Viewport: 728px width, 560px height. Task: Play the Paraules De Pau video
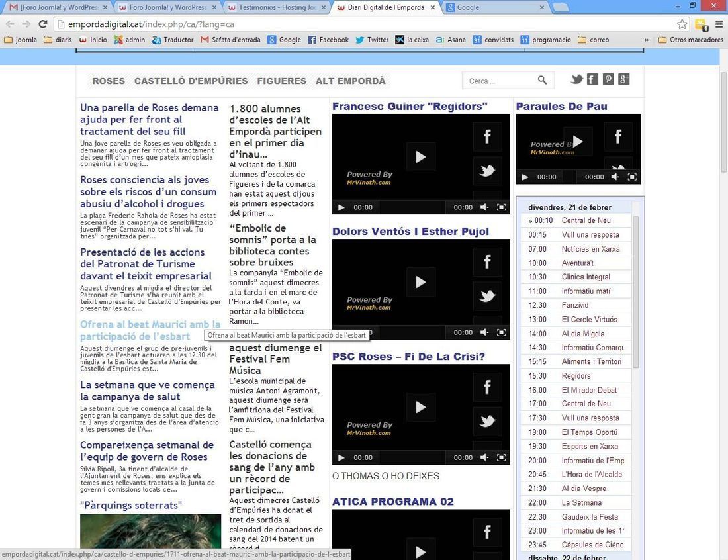pyautogui.click(x=578, y=141)
